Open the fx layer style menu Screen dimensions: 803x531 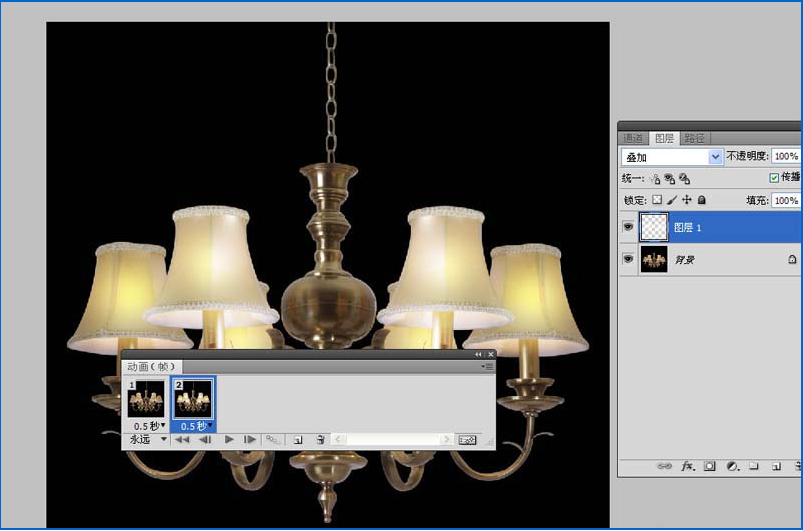point(688,466)
